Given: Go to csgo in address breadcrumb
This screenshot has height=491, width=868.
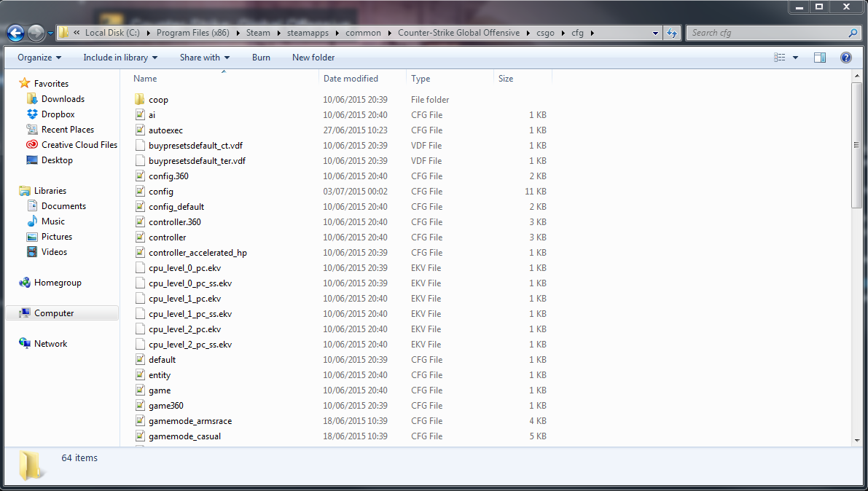Looking at the screenshot, I should 545,33.
